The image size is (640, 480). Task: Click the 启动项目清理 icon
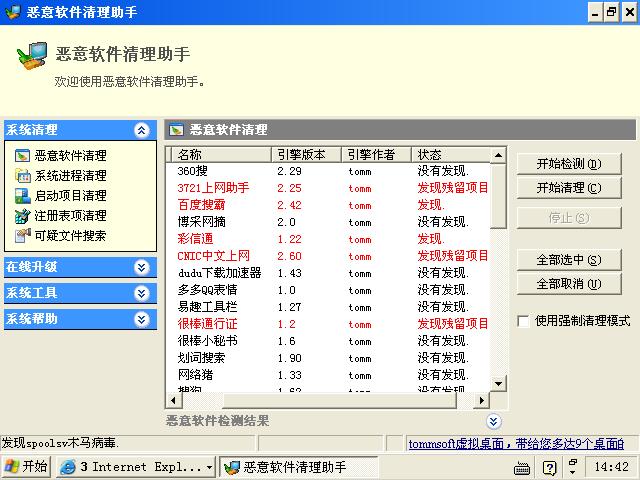[x=22, y=196]
